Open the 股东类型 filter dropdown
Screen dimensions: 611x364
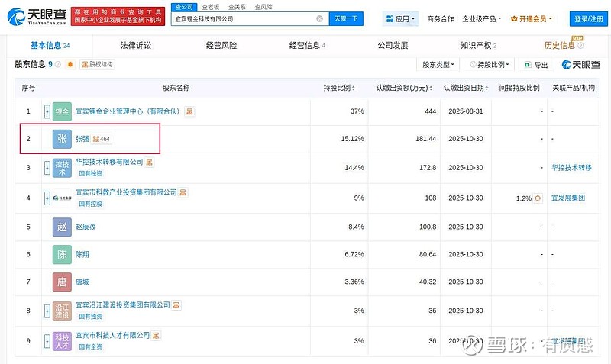pos(438,65)
